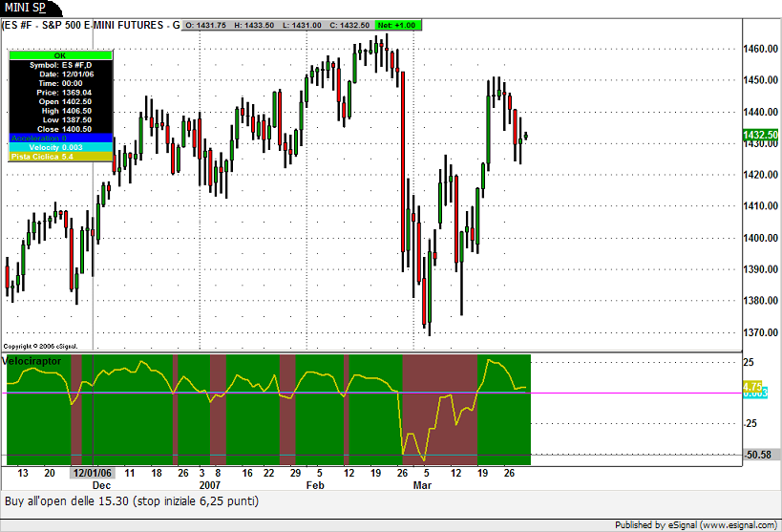Click the cyan Velocity 0.003 row
Viewport: 782px width, 532px height.
coord(60,146)
